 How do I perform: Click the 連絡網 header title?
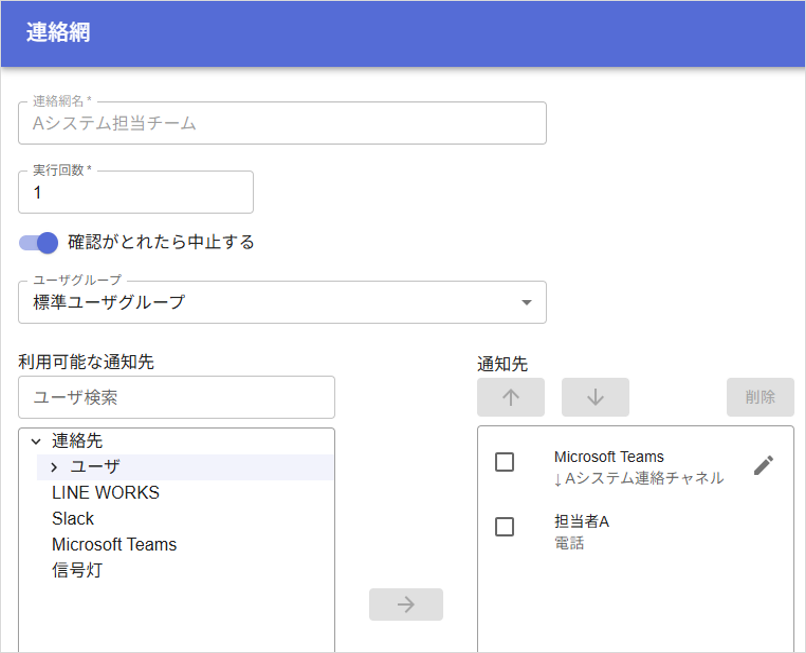coord(58,32)
